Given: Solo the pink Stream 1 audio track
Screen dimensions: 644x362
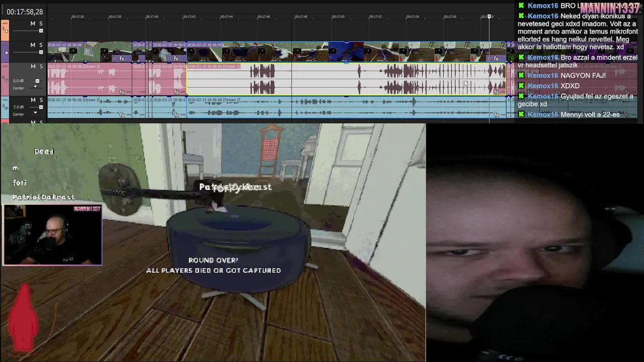Looking at the screenshot, I should click(41, 66).
